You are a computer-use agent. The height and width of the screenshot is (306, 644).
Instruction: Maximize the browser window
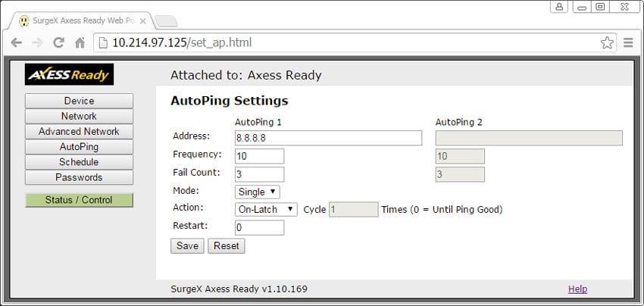600,7
